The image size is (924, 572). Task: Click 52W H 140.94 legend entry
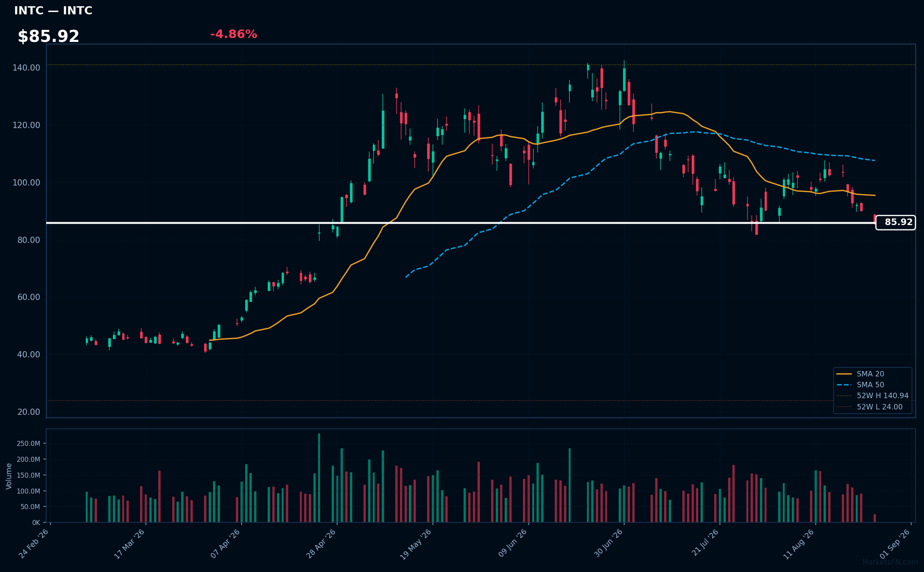click(x=872, y=395)
